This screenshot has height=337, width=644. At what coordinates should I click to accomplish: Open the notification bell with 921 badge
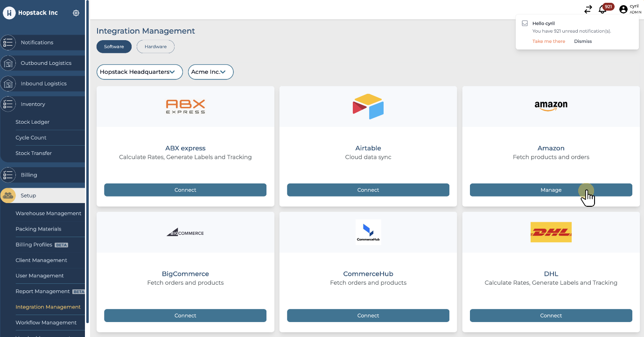click(x=602, y=9)
